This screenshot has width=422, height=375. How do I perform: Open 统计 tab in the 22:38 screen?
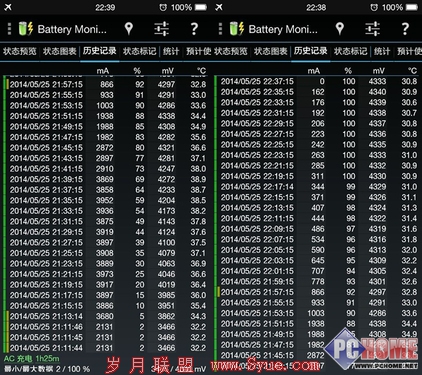pos(382,51)
